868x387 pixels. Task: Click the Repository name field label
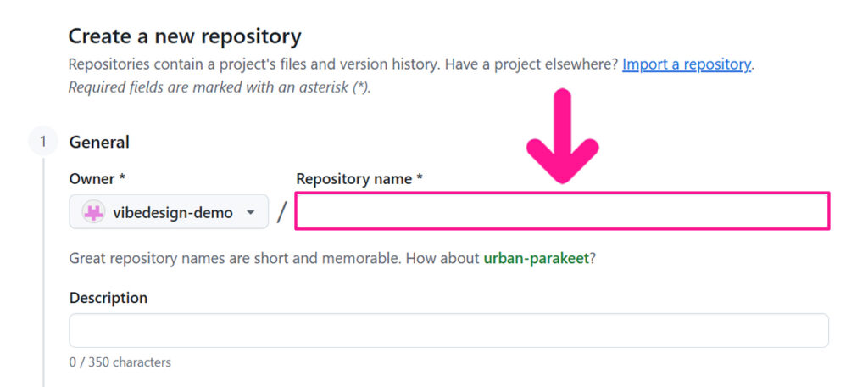(353, 179)
